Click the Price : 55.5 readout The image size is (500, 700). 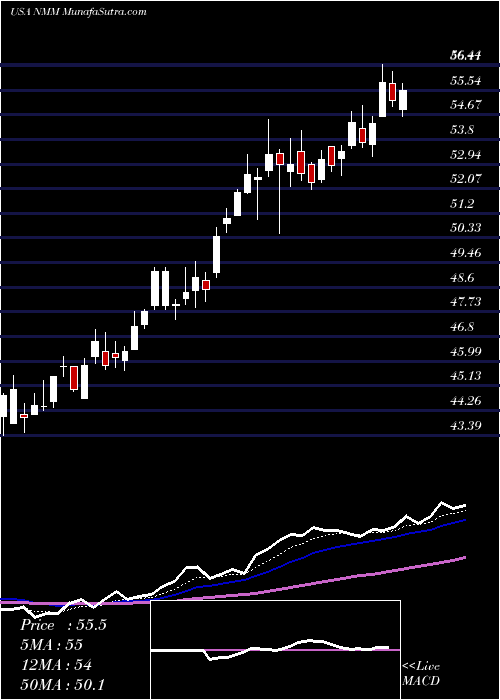(x=63, y=625)
